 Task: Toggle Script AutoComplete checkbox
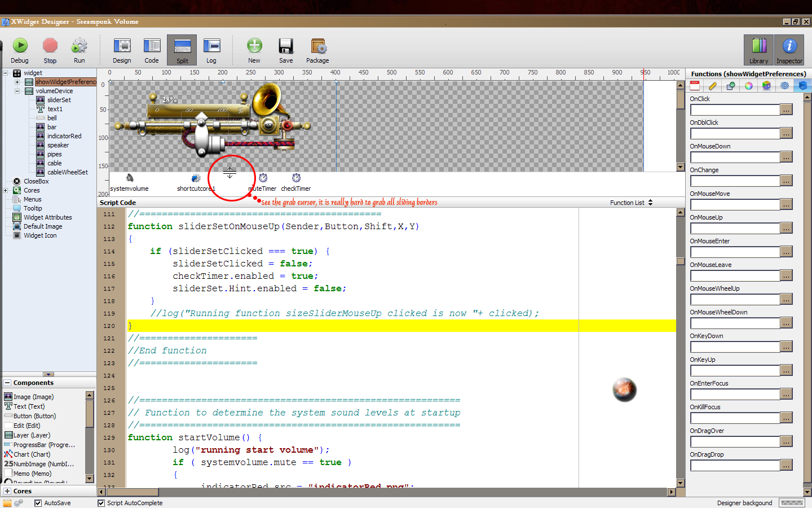101,503
